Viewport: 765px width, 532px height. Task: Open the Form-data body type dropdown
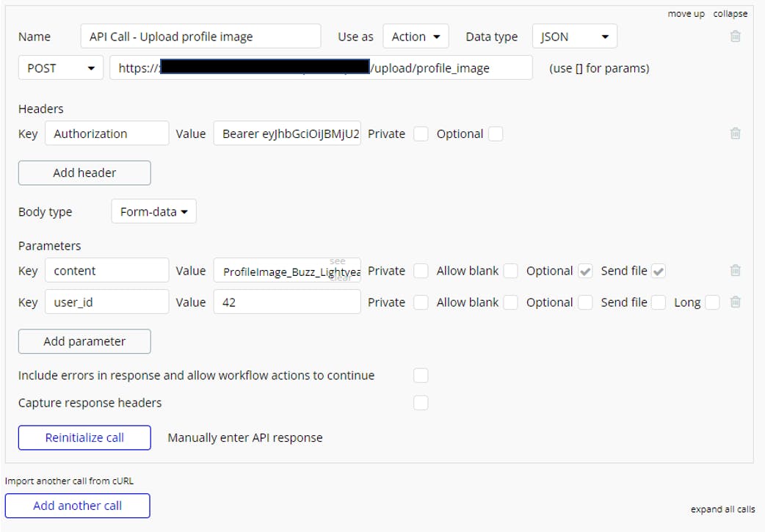pos(153,212)
